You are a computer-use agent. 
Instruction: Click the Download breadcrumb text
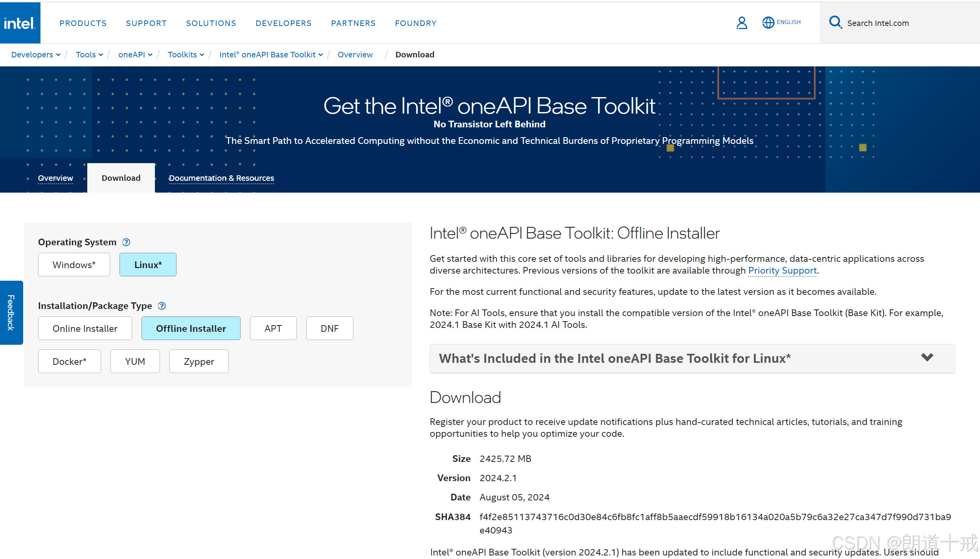[415, 55]
